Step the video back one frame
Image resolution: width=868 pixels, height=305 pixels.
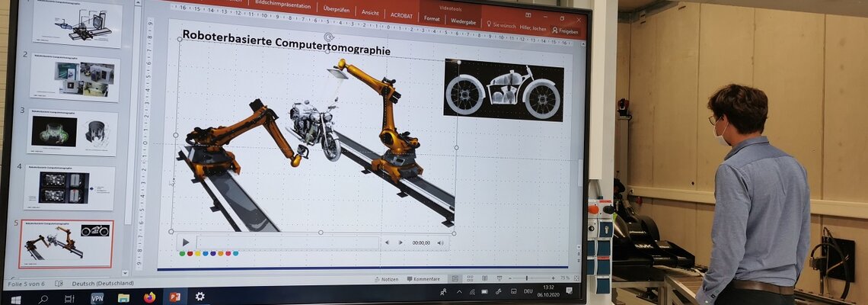click(387, 243)
